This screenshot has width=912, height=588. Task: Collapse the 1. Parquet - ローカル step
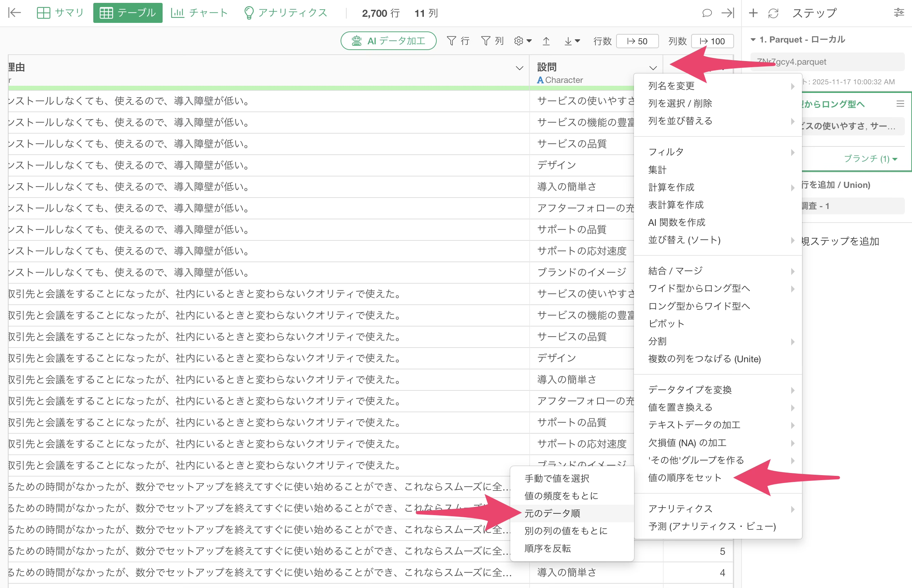(x=753, y=40)
